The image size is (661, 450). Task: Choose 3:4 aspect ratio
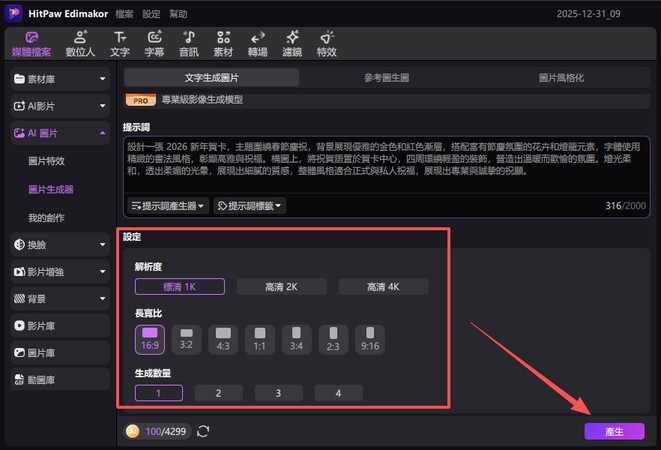pos(296,340)
